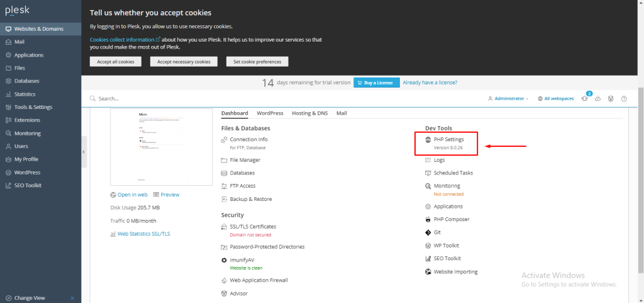644x303 pixels.
Task: Click the Advisor mascot icon in header
Action: 611,99
